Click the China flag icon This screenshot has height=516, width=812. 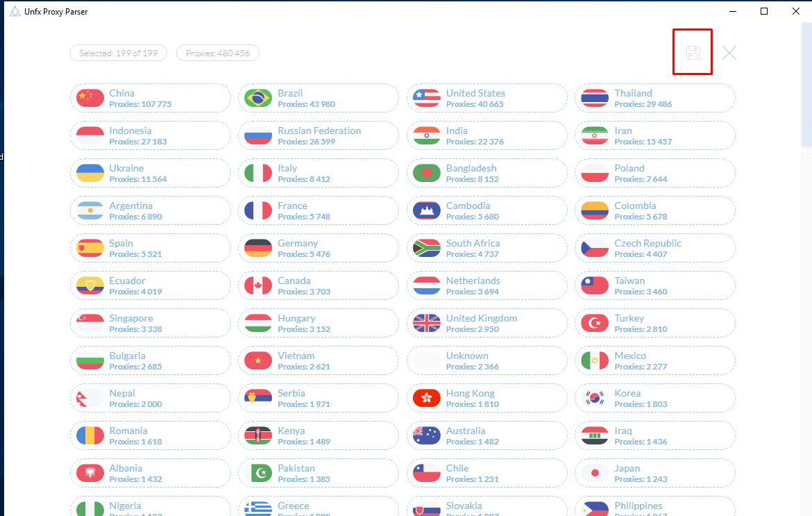coord(90,98)
